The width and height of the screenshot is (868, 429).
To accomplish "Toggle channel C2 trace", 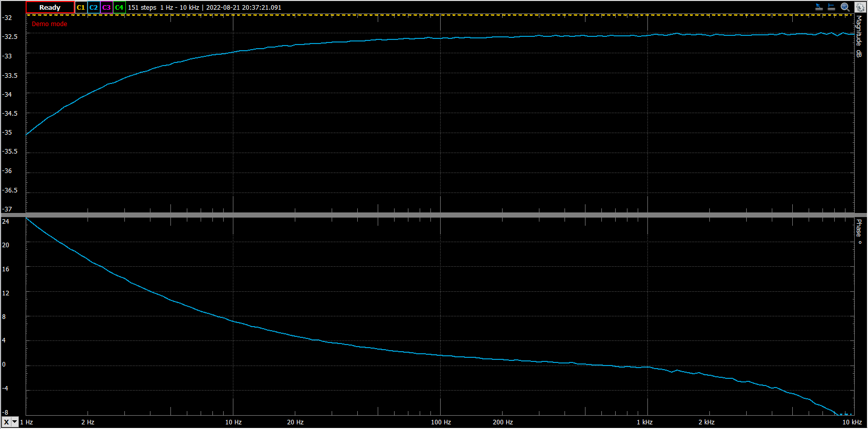I will pyautogui.click(x=94, y=8).
